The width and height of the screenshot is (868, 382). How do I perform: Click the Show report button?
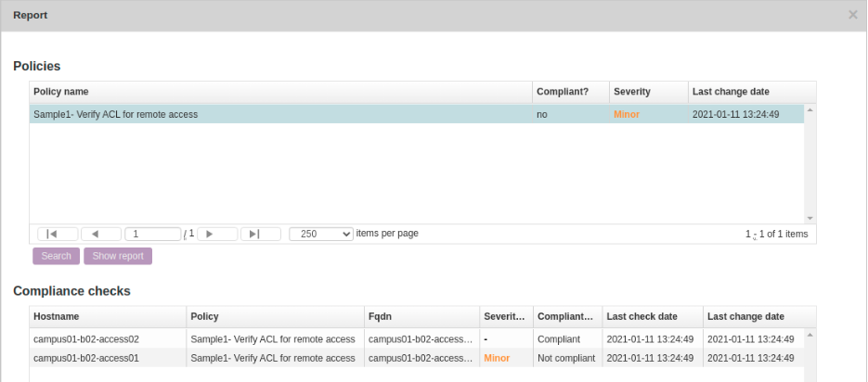[x=118, y=256]
